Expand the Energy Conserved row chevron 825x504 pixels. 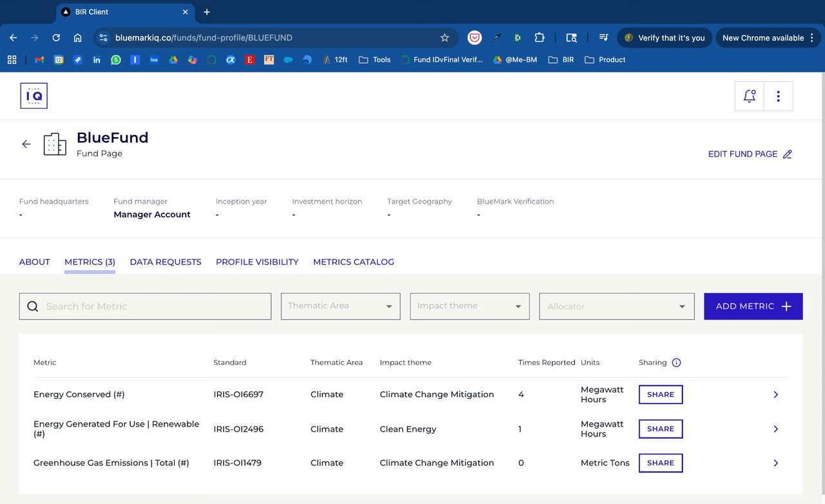pos(775,394)
